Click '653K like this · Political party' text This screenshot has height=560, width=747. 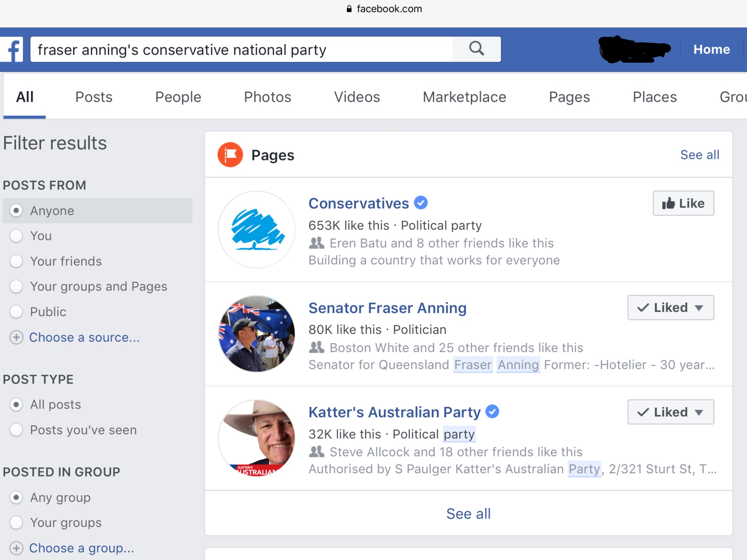[x=395, y=225]
